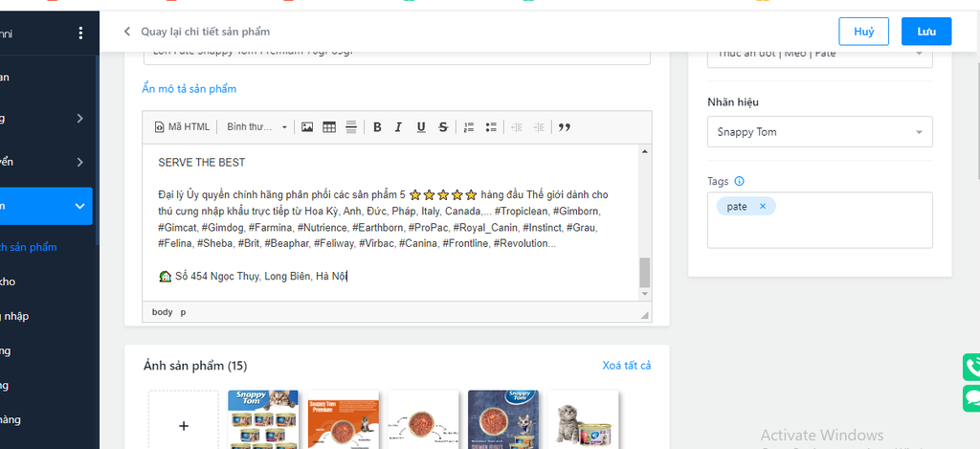Insert an image using the editor toolbar
The width and height of the screenshot is (980, 449).
[307, 127]
